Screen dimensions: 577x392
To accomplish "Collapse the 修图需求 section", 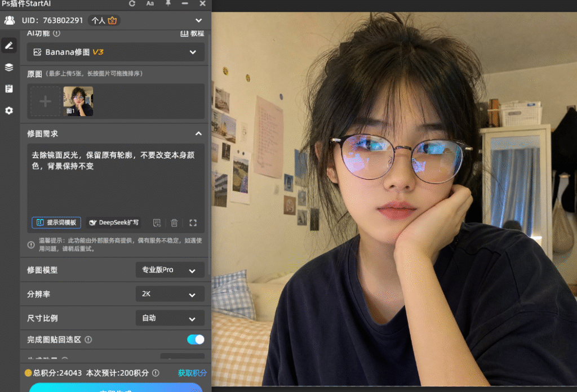I will click(x=198, y=133).
